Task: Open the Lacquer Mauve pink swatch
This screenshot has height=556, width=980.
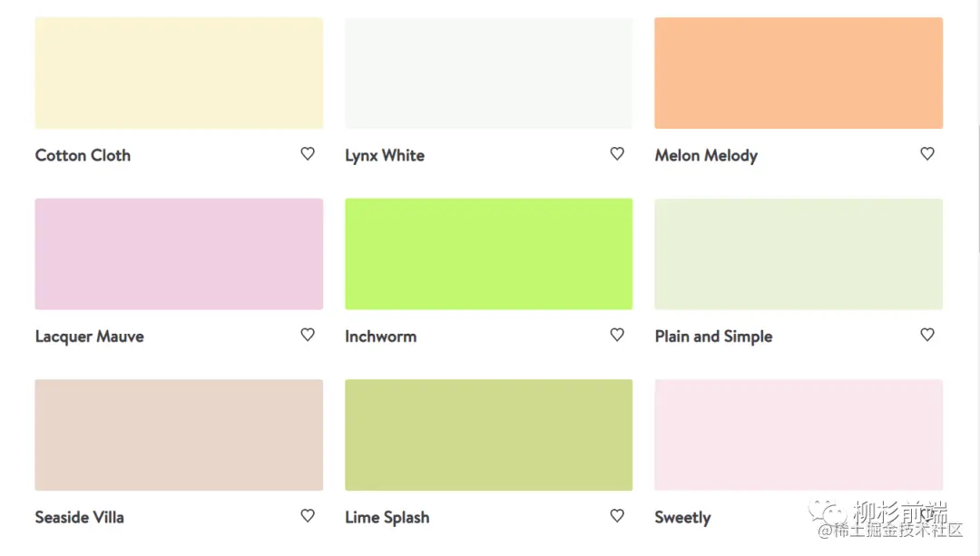Action: (179, 254)
